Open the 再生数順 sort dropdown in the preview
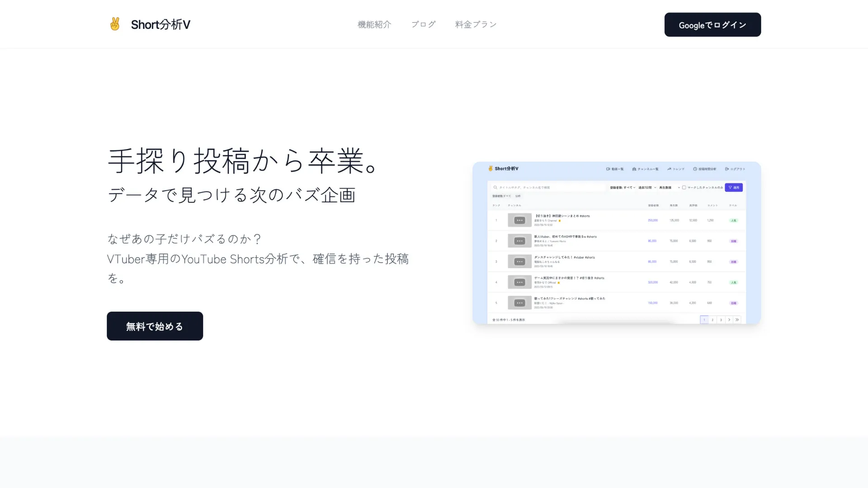 tap(670, 188)
